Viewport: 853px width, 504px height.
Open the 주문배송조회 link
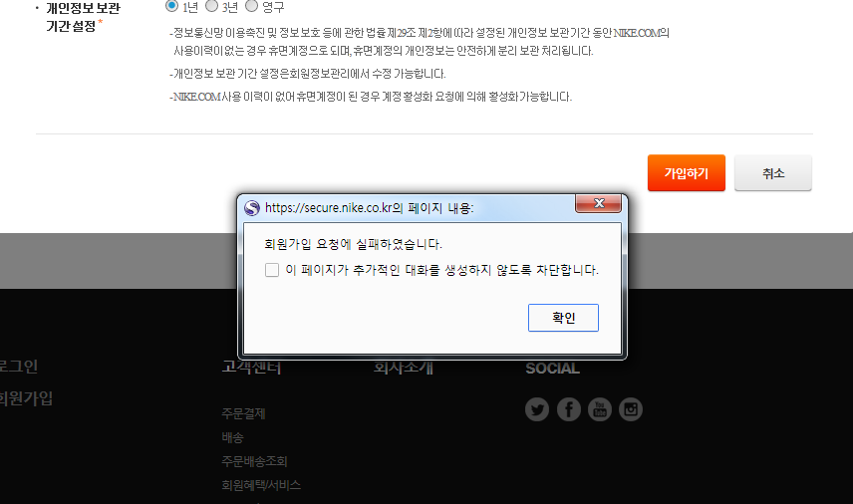tap(254, 461)
